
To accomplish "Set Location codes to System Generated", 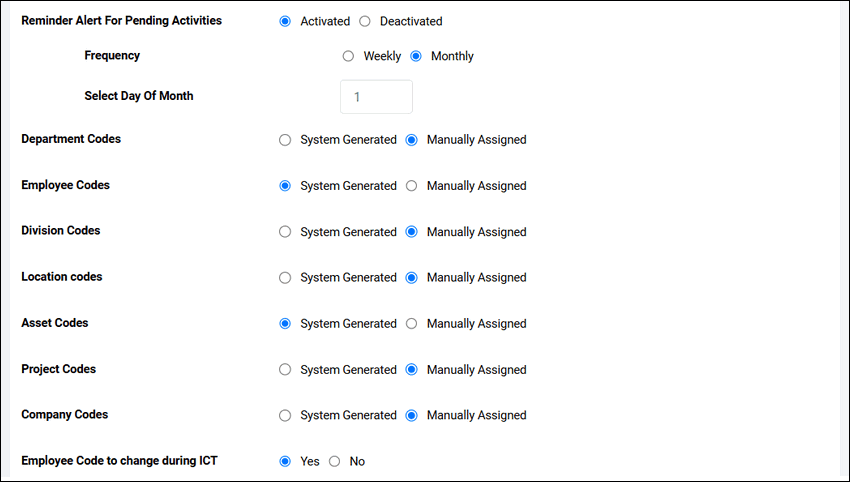I will tap(285, 278).
